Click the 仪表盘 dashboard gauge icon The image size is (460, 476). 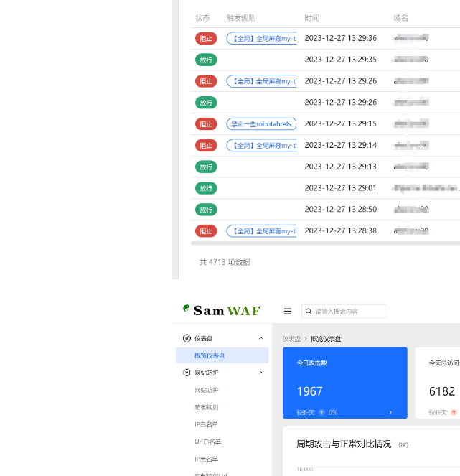[187, 338]
